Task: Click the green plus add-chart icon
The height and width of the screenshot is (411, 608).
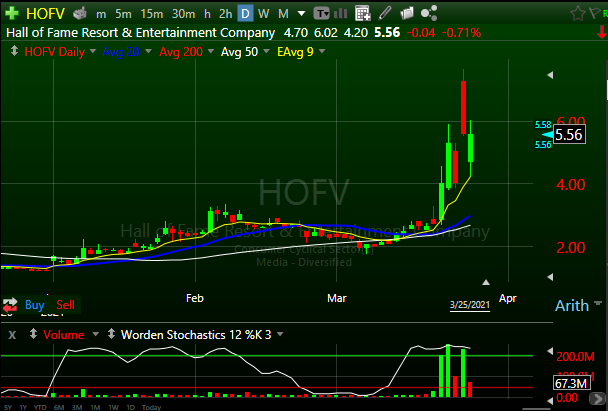Action: (12, 13)
